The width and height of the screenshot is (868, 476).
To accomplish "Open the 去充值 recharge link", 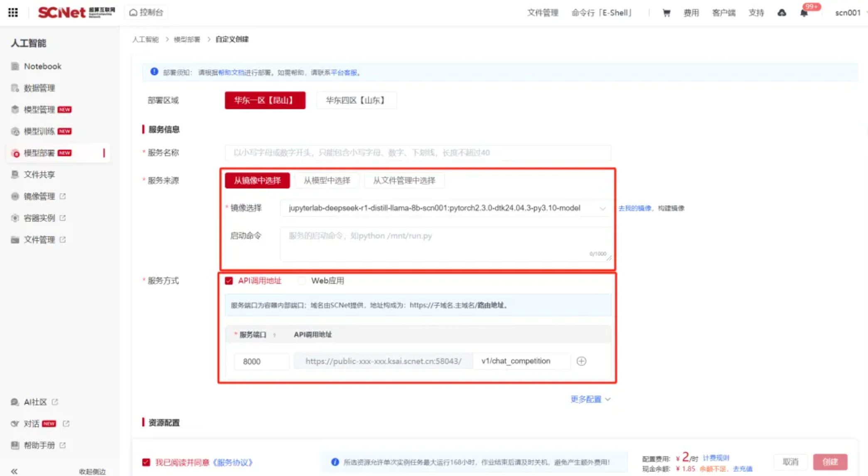I will tap(743, 469).
